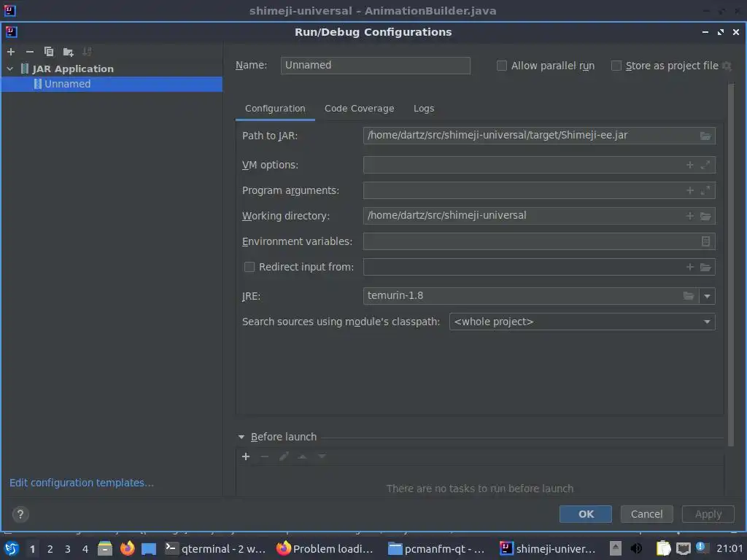Browse for JRE folder
Viewport: 747px width, 560px height.
point(689,296)
